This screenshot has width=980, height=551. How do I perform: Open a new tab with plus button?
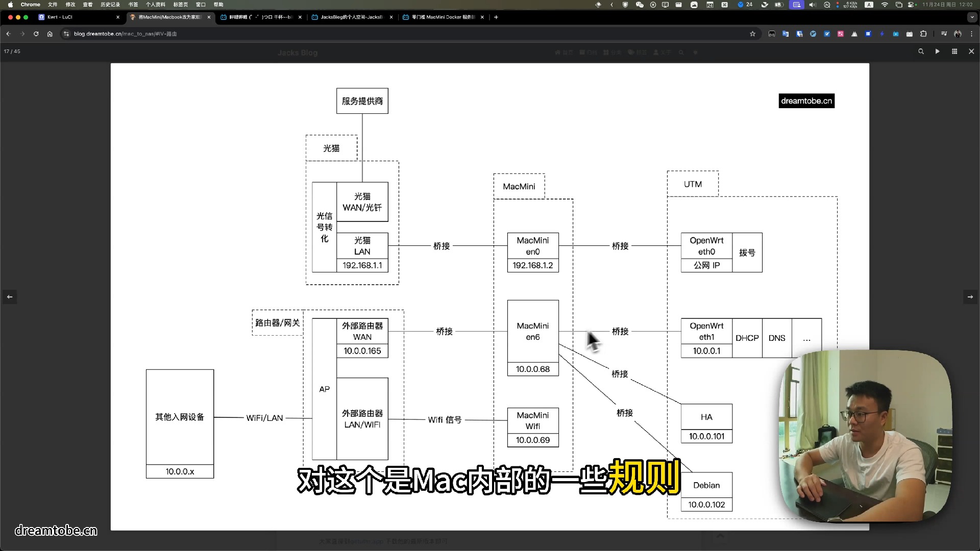tap(496, 17)
